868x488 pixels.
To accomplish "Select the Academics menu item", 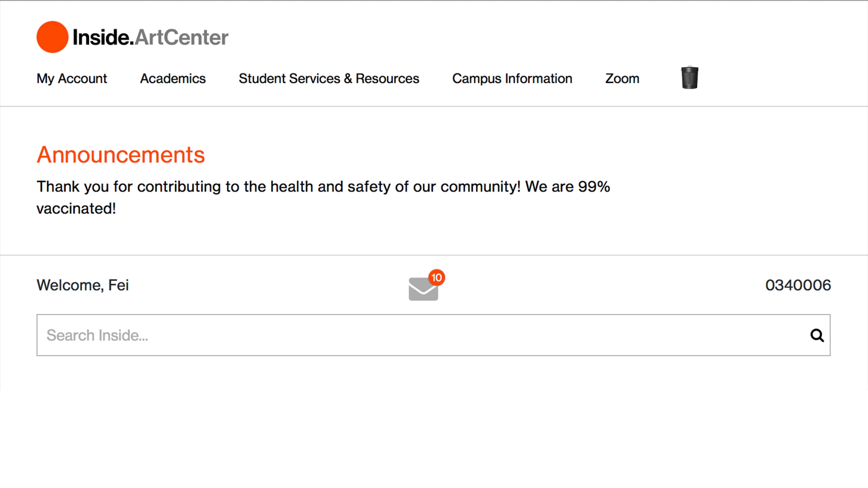I will (172, 78).
